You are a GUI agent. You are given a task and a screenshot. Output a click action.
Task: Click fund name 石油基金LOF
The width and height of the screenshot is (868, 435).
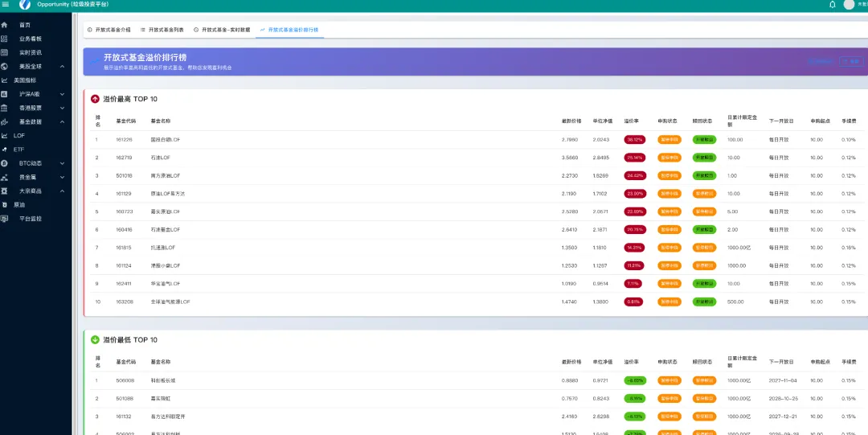coord(166,229)
